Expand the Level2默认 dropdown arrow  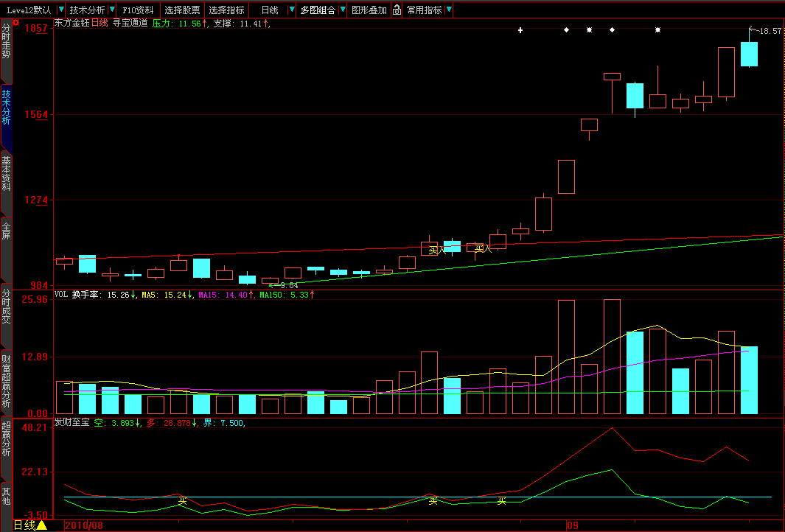tap(61, 10)
